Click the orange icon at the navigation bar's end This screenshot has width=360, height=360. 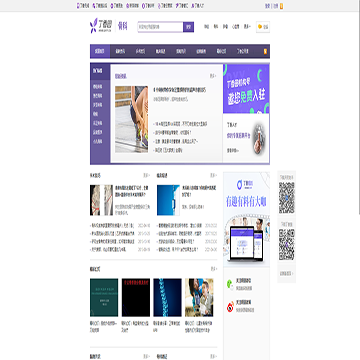(x=265, y=51)
